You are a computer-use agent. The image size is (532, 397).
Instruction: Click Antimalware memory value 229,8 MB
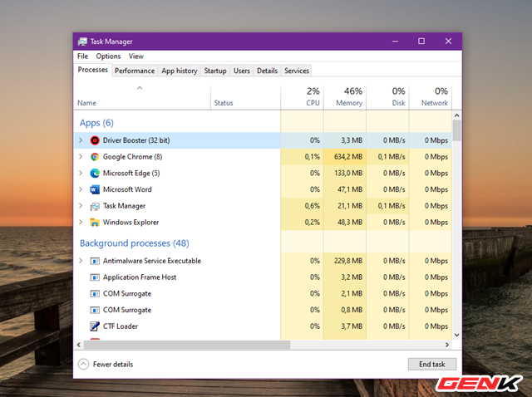[348, 261]
